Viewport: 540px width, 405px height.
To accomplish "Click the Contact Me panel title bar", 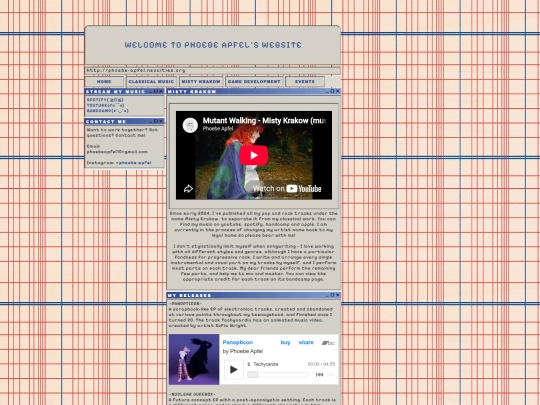I will pos(124,121).
